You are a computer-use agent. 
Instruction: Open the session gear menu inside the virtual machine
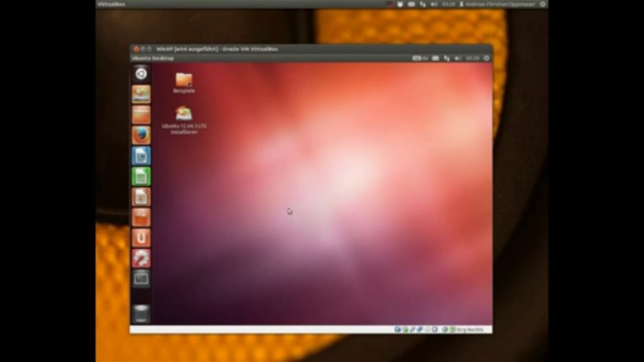click(x=486, y=58)
